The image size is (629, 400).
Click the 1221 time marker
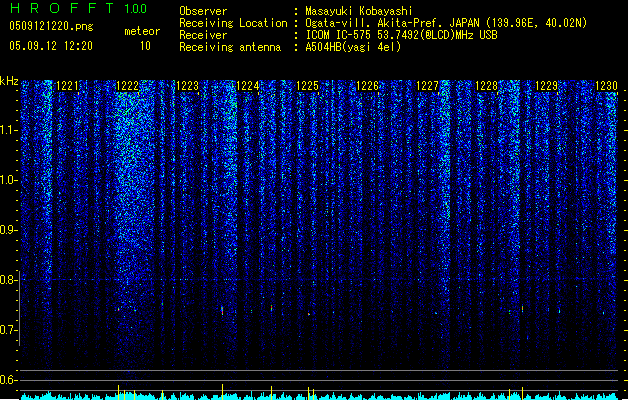point(67,86)
